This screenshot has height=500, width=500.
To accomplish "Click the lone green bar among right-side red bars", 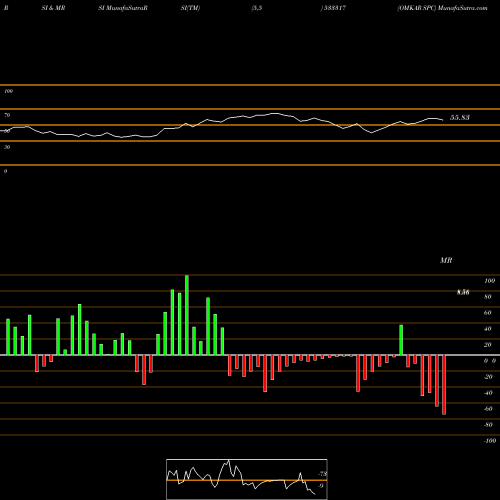I will pyautogui.click(x=401, y=340).
